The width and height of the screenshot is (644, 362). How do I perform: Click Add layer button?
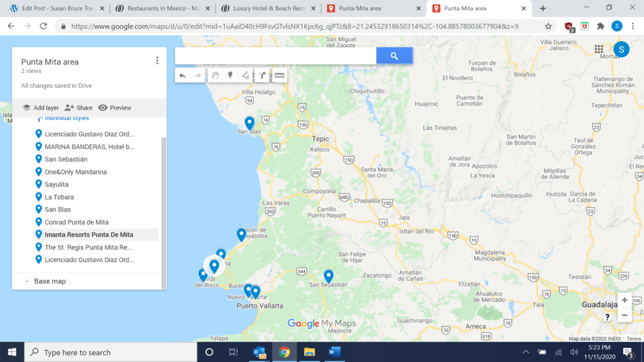point(40,108)
